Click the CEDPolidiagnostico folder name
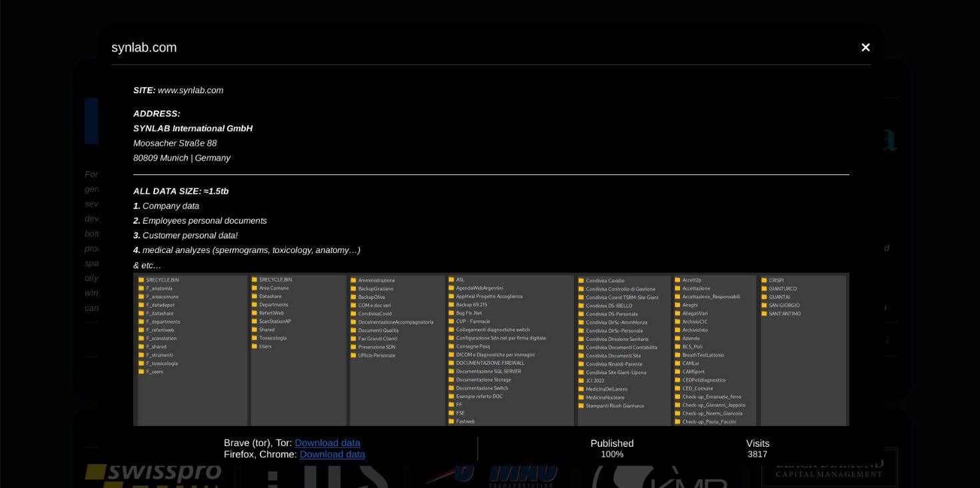 pyautogui.click(x=704, y=380)
